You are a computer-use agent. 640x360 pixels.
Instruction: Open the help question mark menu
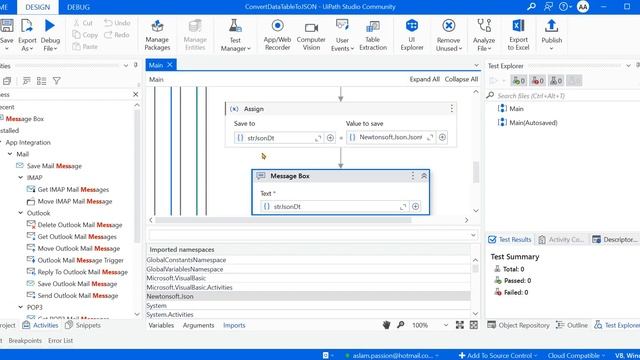point(565,7)
